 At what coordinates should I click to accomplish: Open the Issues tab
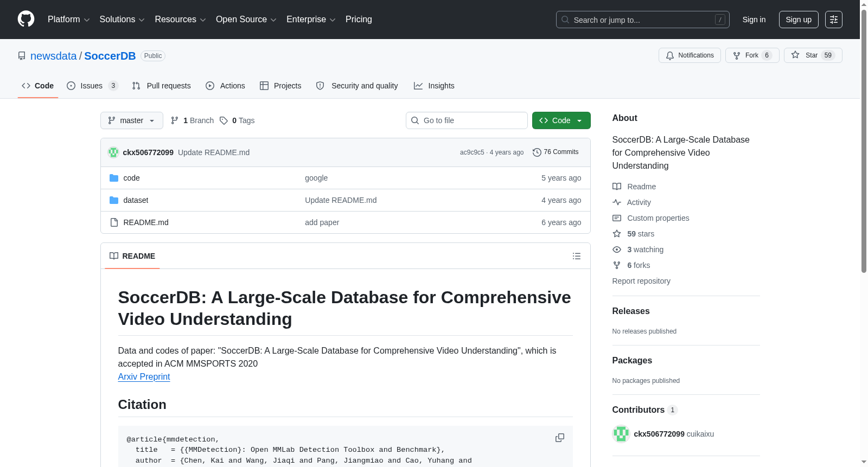click(92, 86)
